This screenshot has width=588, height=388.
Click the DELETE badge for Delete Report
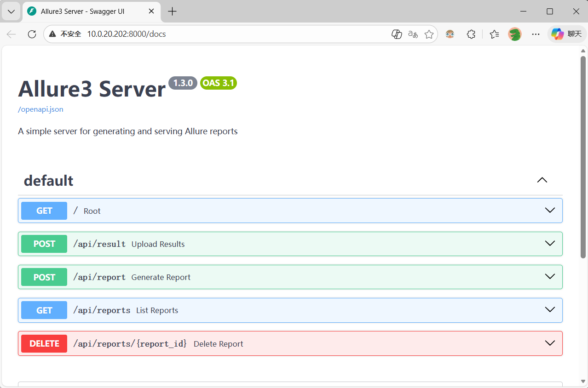pyautogui.click(x=44, y=343)
